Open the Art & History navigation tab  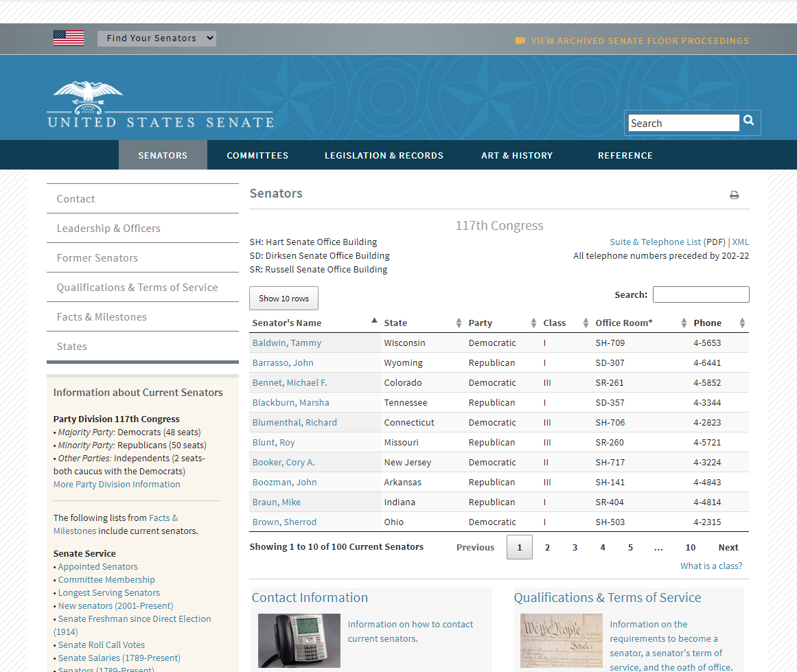[x=517, y=155]
